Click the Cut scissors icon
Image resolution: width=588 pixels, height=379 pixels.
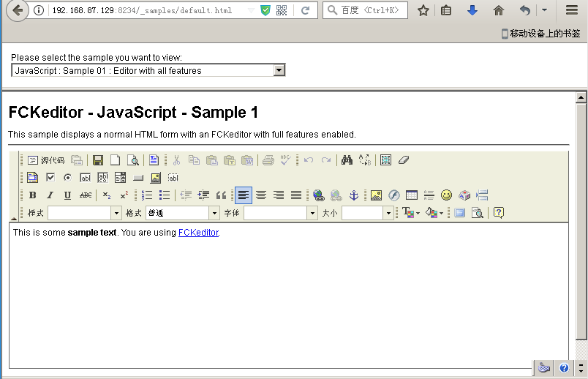[x=176, y=160]
